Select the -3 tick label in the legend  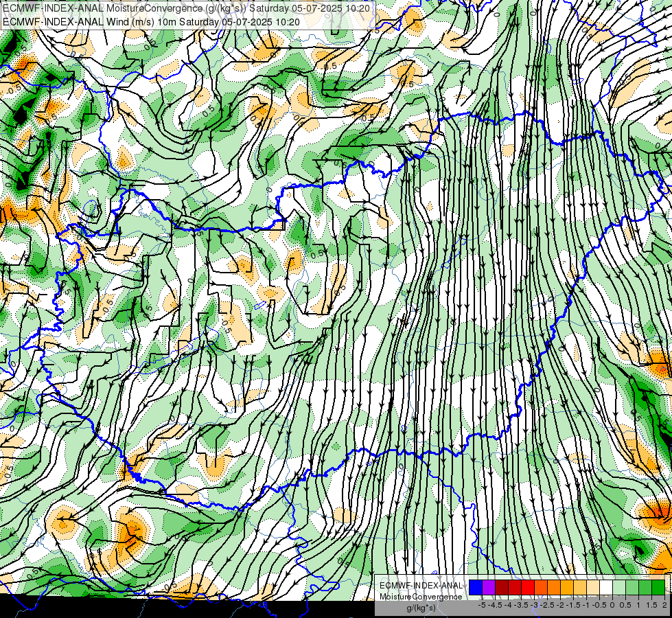pyautogui.click(x=535, y=605)
